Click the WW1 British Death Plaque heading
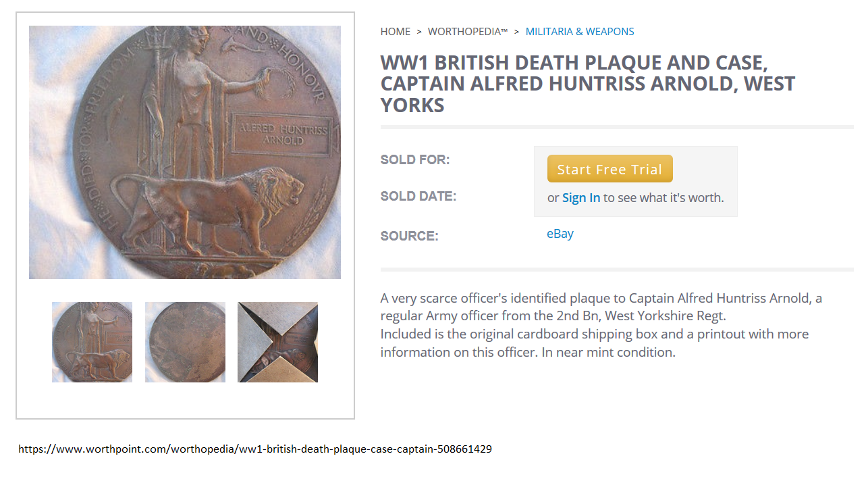Screen dimensions: 868x477 click(587, 84)
